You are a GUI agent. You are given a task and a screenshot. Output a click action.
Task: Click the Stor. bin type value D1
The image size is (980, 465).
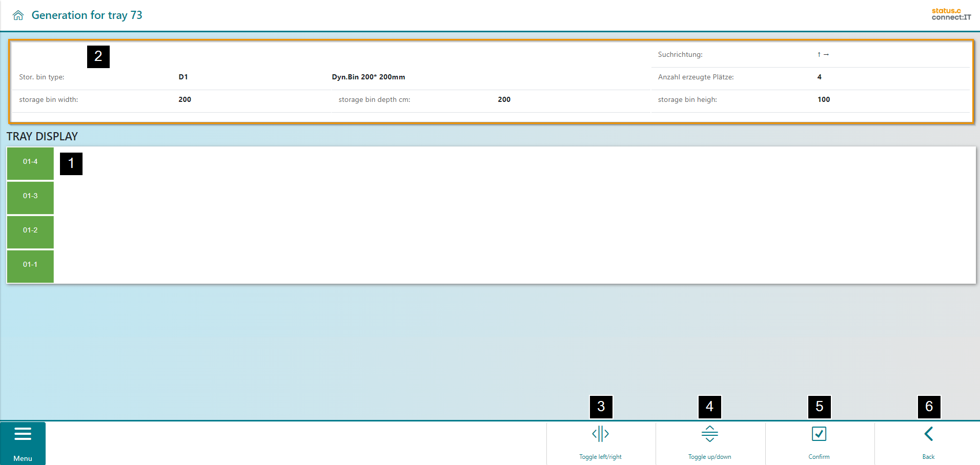[183, 77]
